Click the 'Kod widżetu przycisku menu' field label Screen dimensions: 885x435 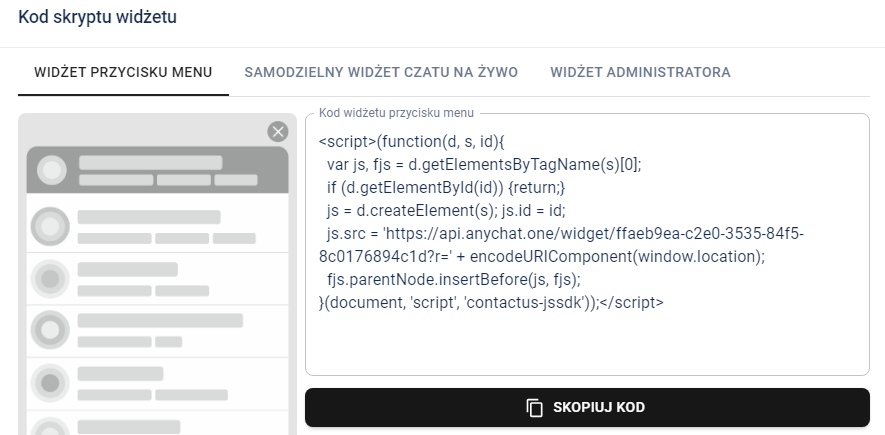tap(396, 113)
